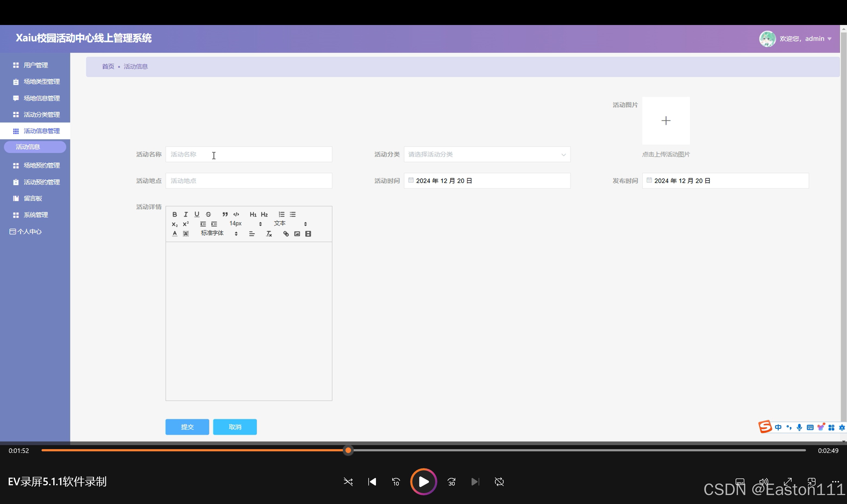
Task: Collapse the 活动信息管理 sidebar menu
Action: (x=35, y=131)
